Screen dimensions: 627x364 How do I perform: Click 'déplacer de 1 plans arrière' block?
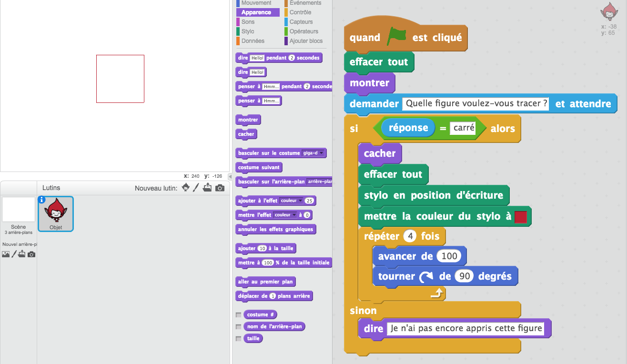coord(274,296)
